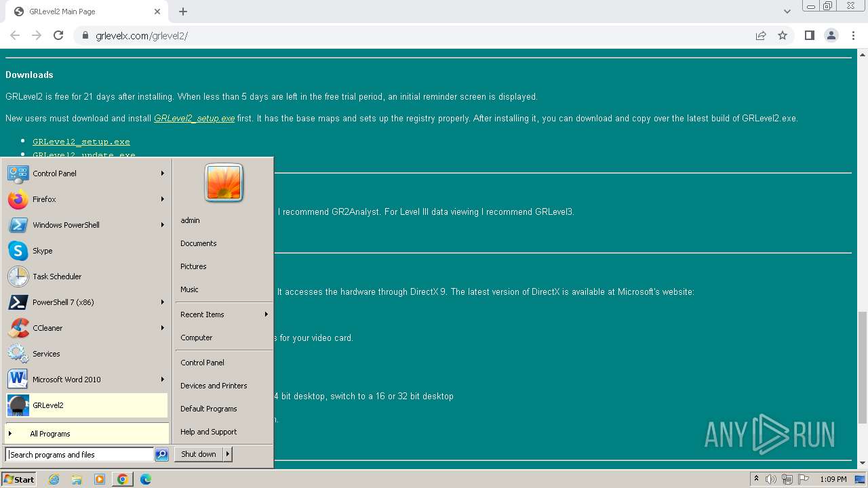Open Music from Start menu
868x488 pixels.
tap(189, 289)
